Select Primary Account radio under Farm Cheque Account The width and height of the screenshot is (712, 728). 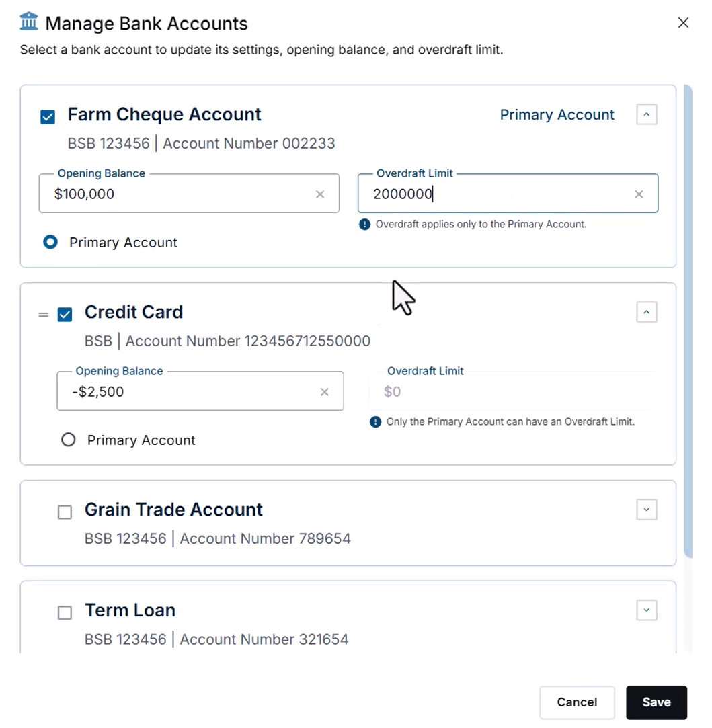coord(50,242)
